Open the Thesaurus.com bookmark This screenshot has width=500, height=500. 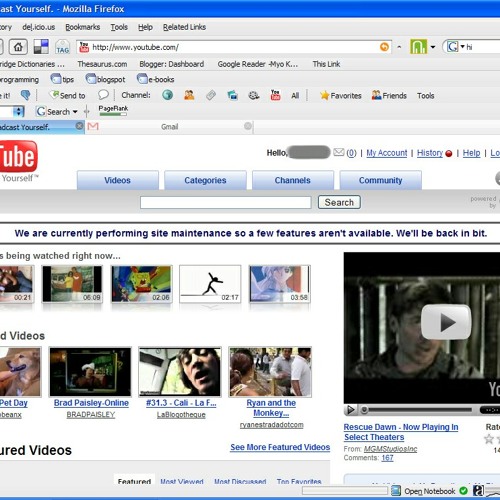click(x=102, y=64)
